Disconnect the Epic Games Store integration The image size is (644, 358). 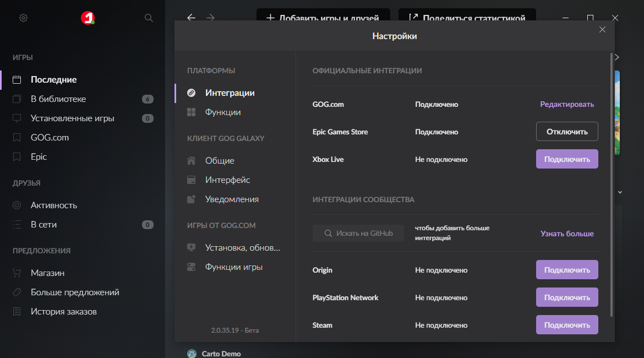tap(567, 132)
